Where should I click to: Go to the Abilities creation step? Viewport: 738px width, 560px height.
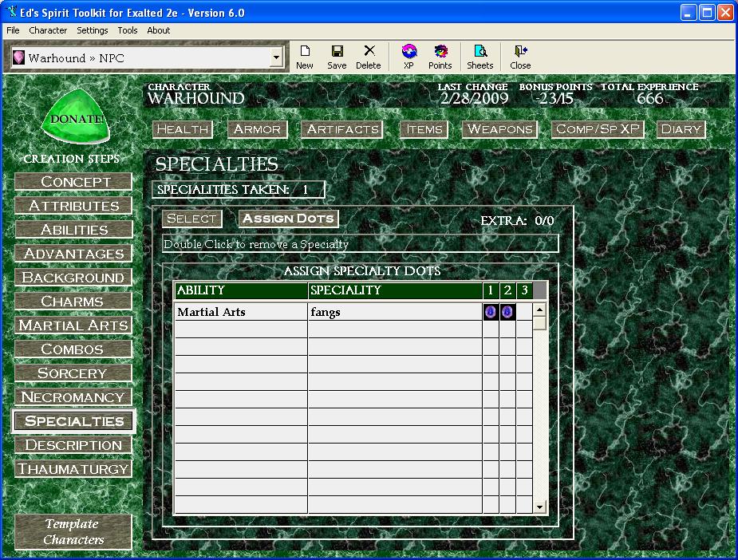(73, 230)
